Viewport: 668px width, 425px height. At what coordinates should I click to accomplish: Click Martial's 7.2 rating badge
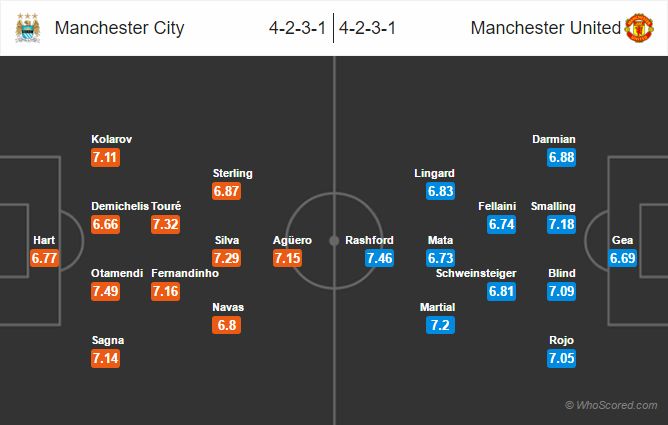pyautogui.click(x=440, y=325)
